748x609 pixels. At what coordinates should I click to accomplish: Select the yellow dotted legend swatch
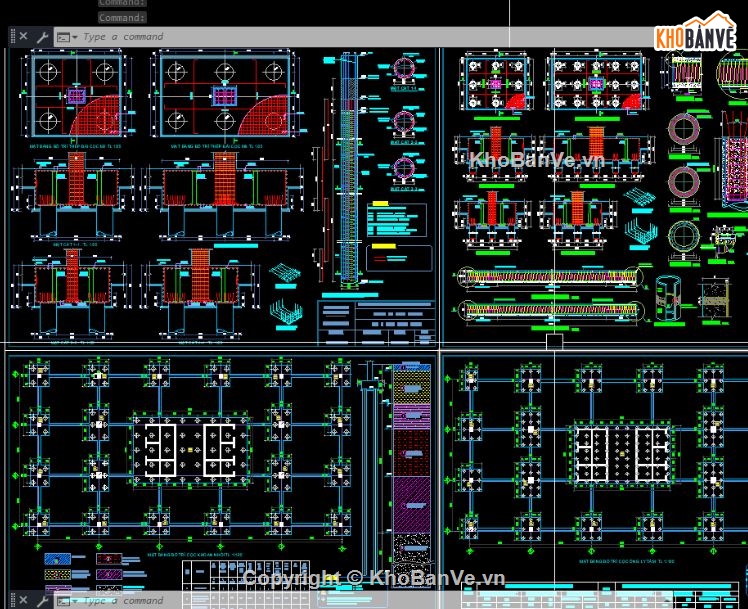click(57, 574)
